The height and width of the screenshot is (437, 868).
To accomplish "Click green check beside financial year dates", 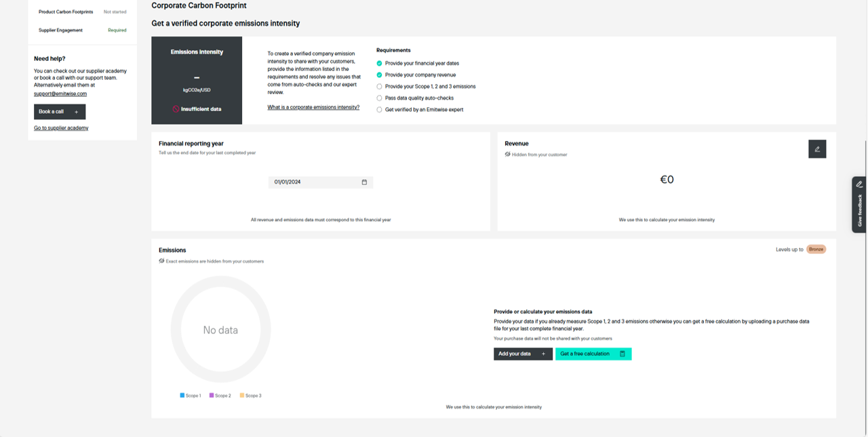I will click(380, 63).
